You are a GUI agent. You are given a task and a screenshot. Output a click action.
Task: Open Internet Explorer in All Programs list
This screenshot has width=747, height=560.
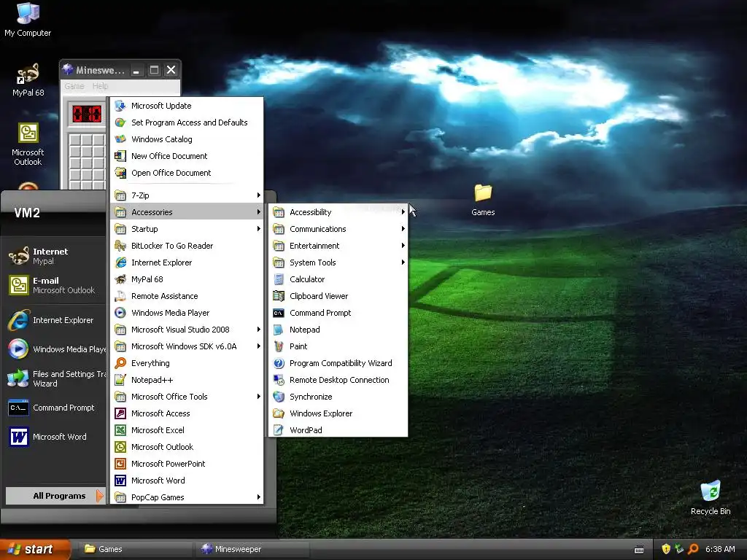click(x=187, y=262)
